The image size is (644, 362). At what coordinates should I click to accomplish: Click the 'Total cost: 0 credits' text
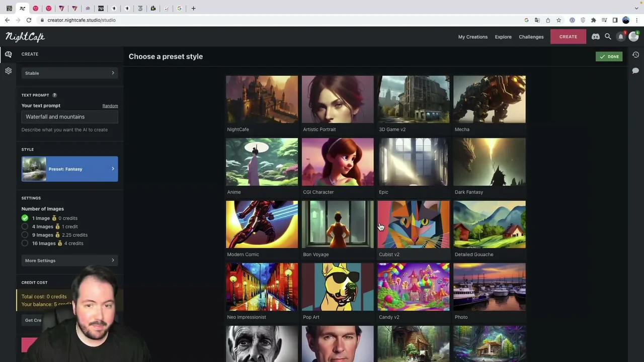tap(44, 297)
